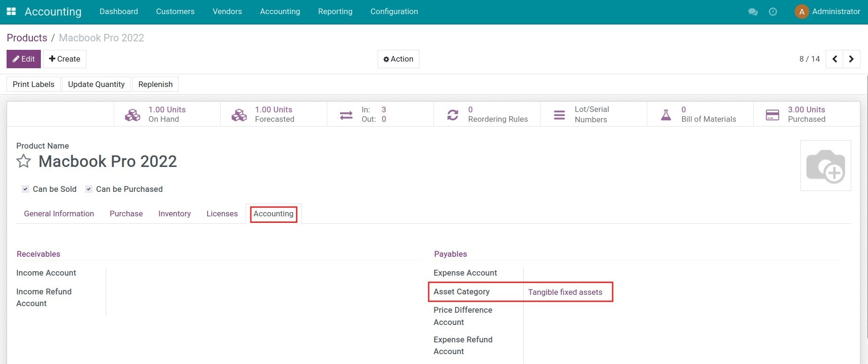This screenshot has width=868, height=364.
Task: Open the apps grid menu icon
Action: click(11, 11)
